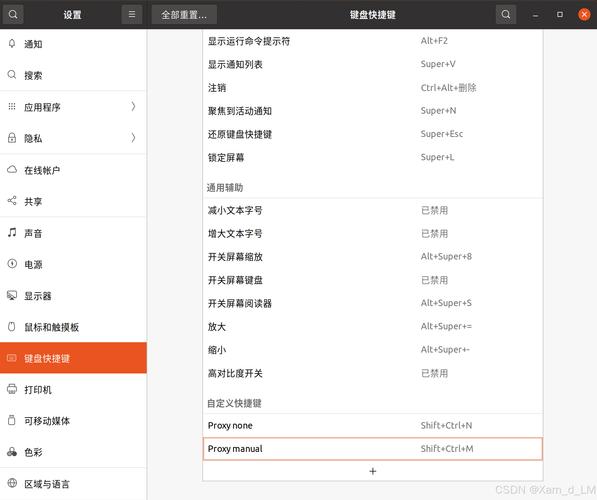Open 打印机 settings in sidebar
Image resolution: width=597 pixels, height=500 pixels.
[73, 390]
